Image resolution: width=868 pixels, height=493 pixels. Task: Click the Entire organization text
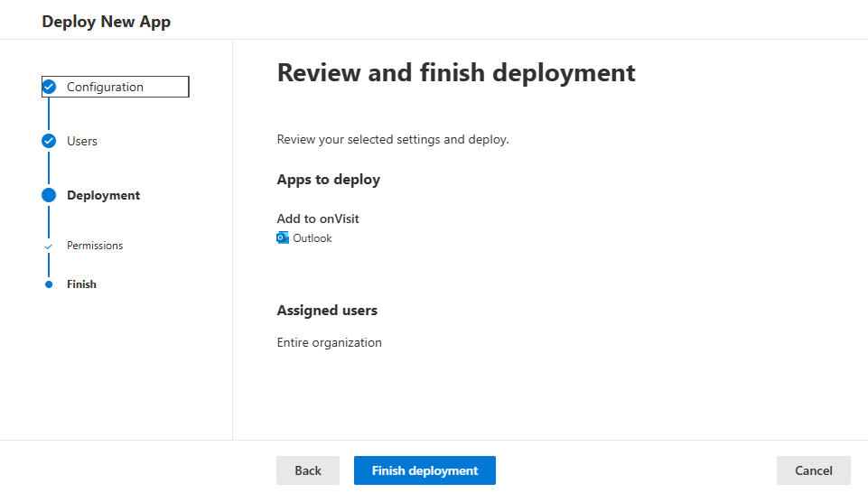point(330,342)
